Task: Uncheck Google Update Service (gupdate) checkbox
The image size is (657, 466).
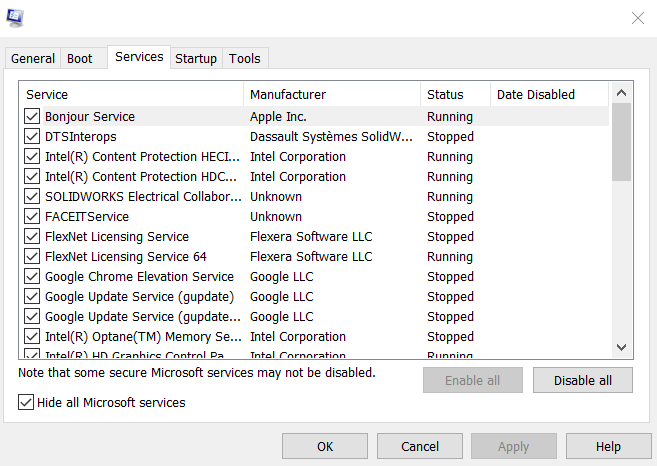Action: [x=32, y=297]
